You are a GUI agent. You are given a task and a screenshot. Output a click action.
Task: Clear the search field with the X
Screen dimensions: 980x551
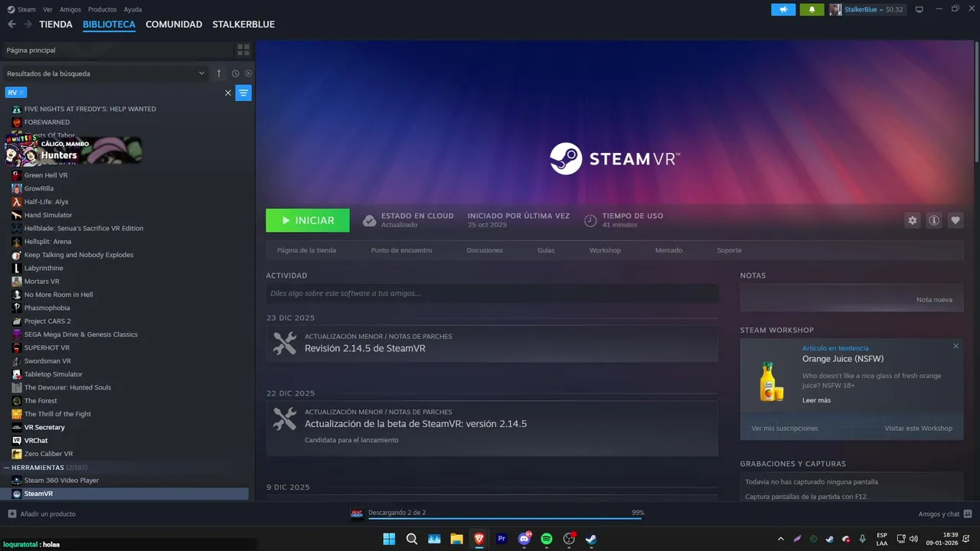(227, 93)
